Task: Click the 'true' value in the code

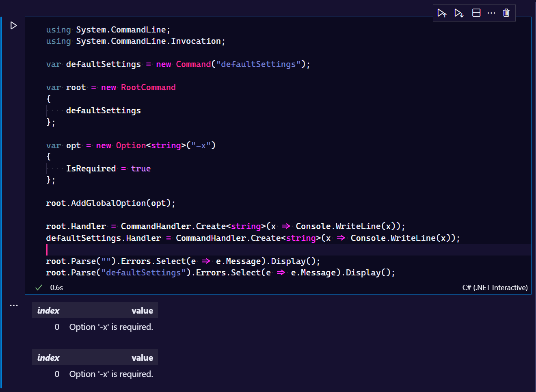Action: click(141, 169)
